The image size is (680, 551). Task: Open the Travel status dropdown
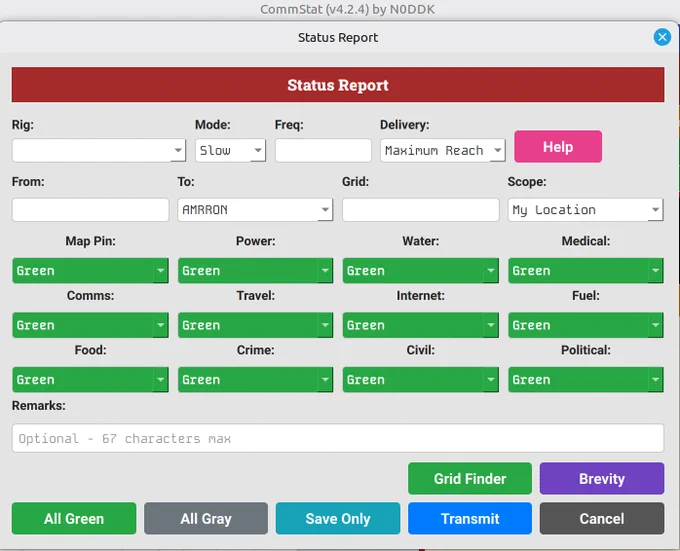click(255, 325)
